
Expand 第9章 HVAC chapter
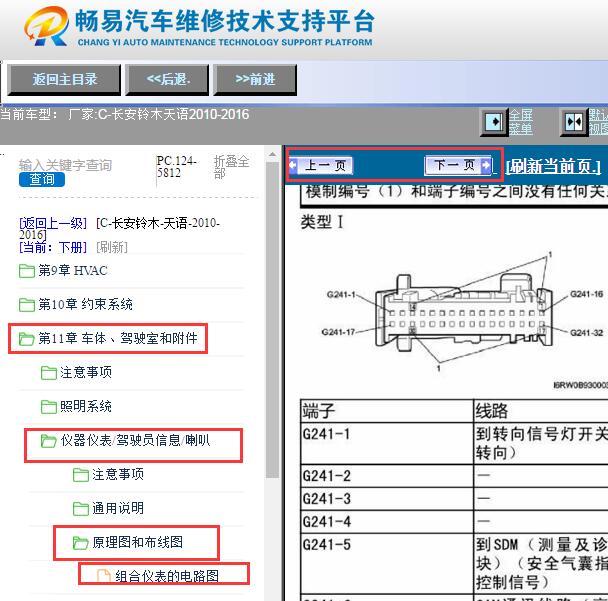[73, 271]
